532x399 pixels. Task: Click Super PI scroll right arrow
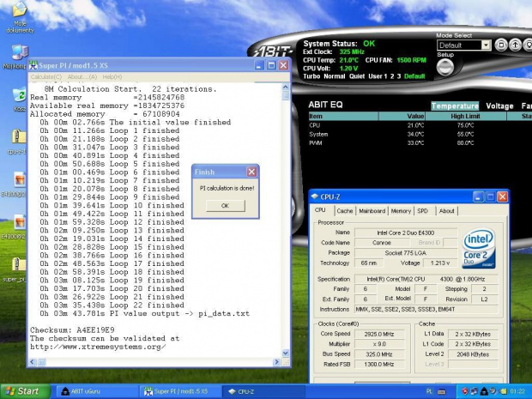tap(277, 362)
